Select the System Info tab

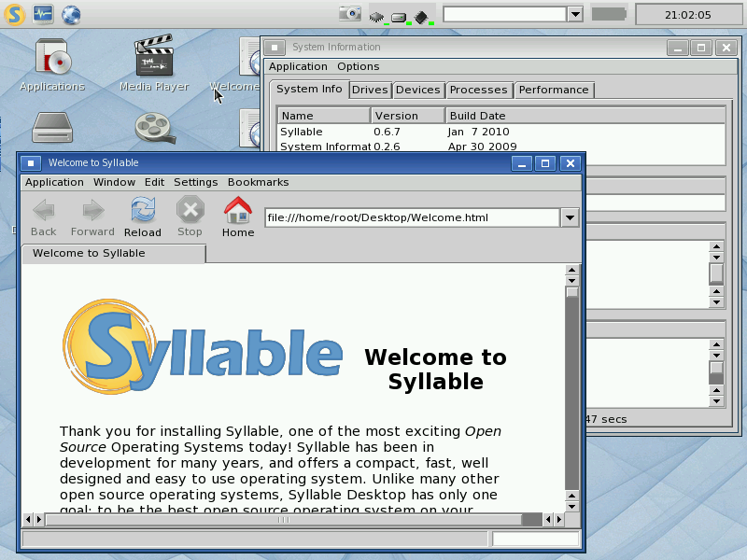click(x=309, y=89)
